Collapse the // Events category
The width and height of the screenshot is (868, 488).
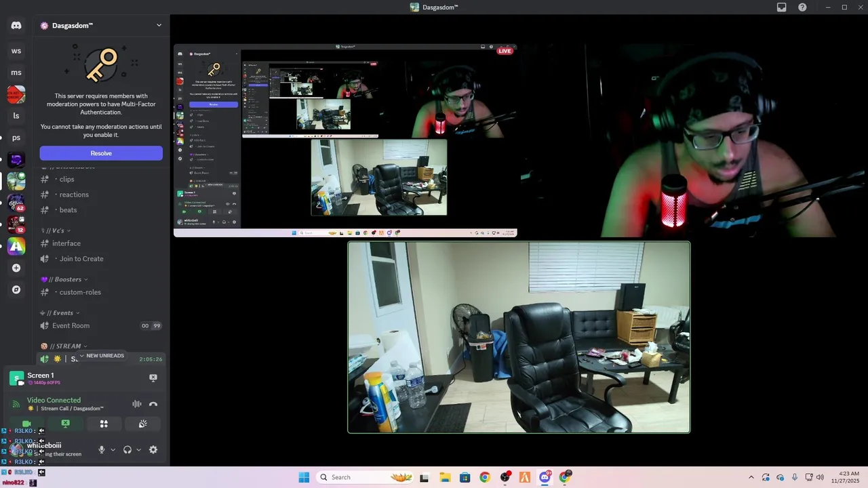(60, 312)
